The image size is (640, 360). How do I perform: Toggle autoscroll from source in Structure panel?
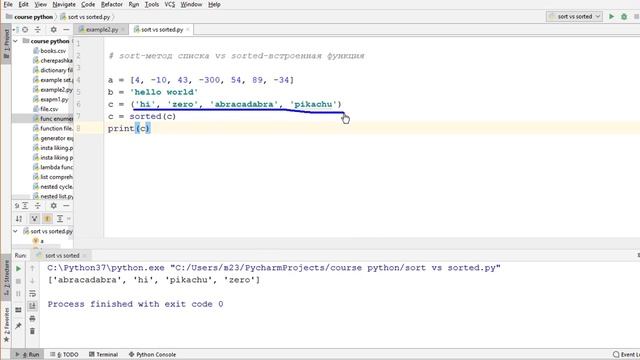(60, 219)
